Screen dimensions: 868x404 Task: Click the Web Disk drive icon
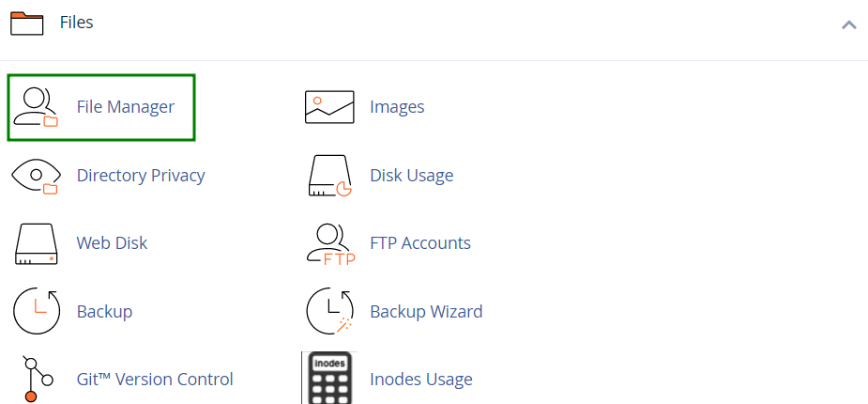(x=36, y=243)
